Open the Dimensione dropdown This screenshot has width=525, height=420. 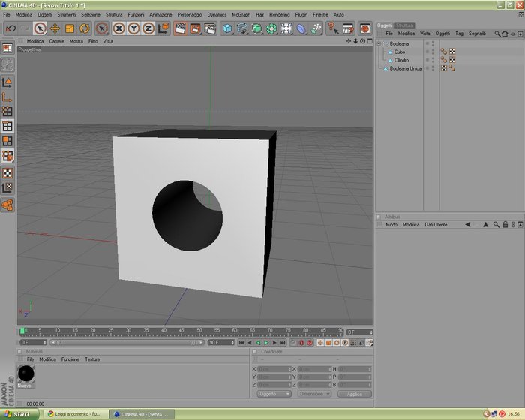(314, 394)
